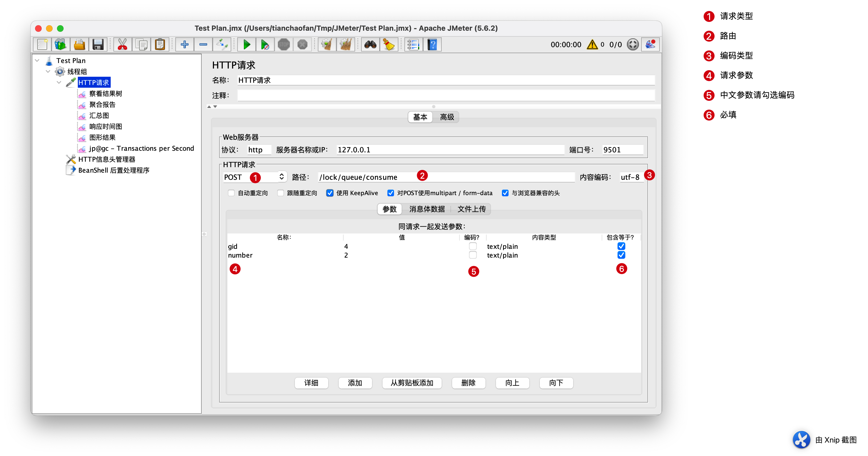The image size is (868, 456).
Task: Open the Function Helper list icon
Action: click(x=413, y=44)
